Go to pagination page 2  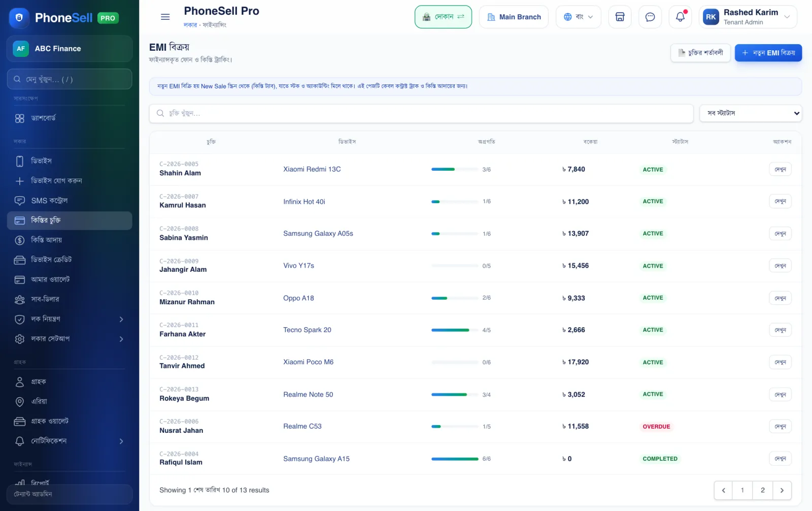pos(762,490)
